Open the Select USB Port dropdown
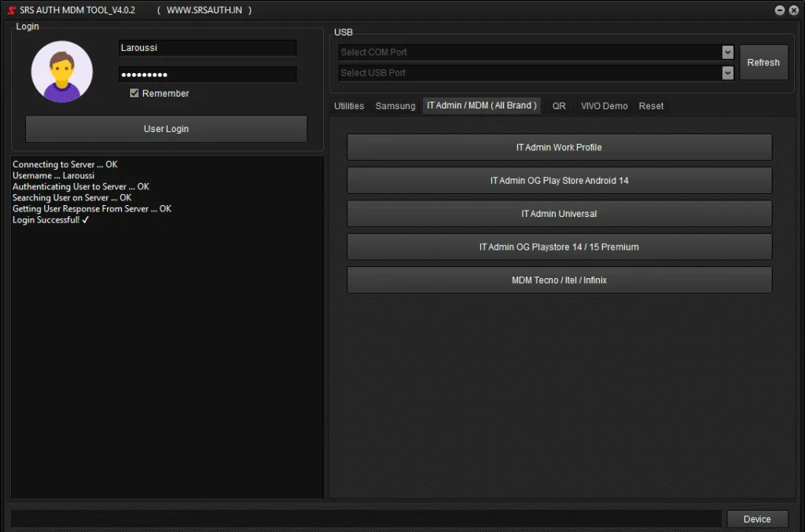 point(727,73)
